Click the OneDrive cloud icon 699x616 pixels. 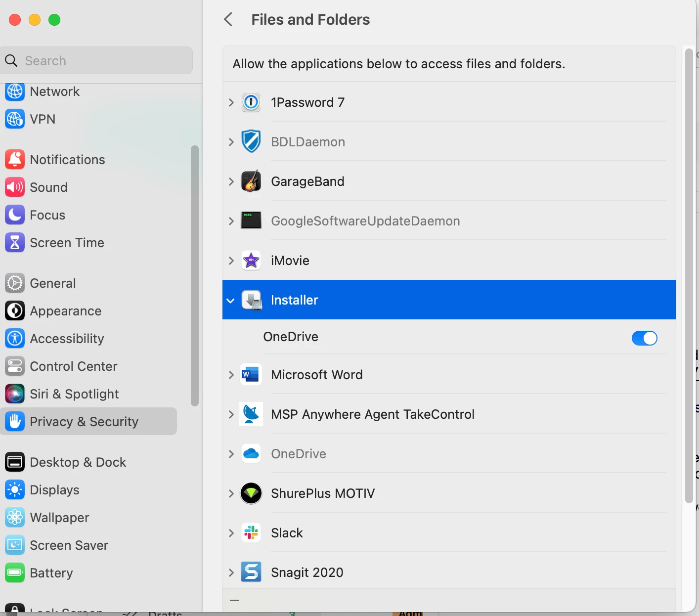click(251, 453)
